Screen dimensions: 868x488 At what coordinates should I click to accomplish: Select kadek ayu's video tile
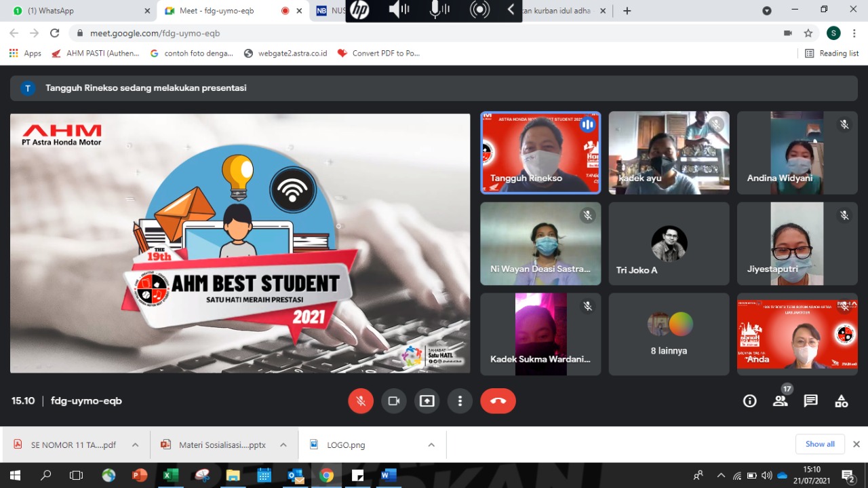pyautogui.click(x=669, y=153)
